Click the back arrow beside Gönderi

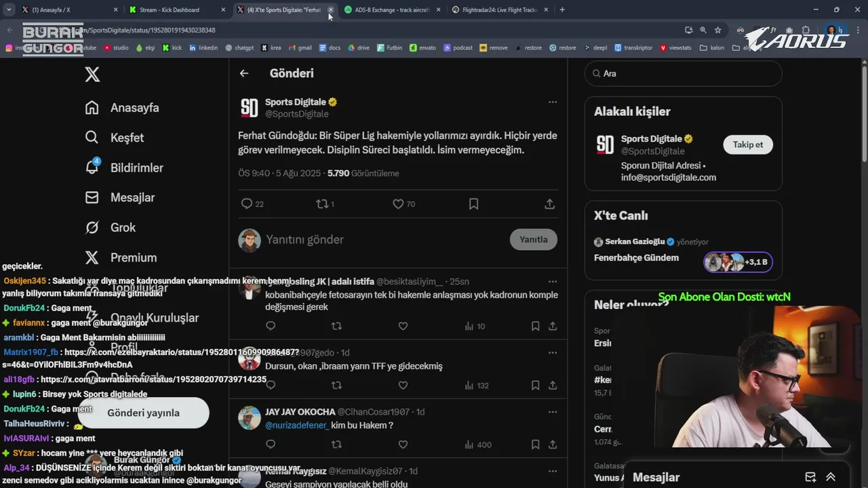coord(244,73)
